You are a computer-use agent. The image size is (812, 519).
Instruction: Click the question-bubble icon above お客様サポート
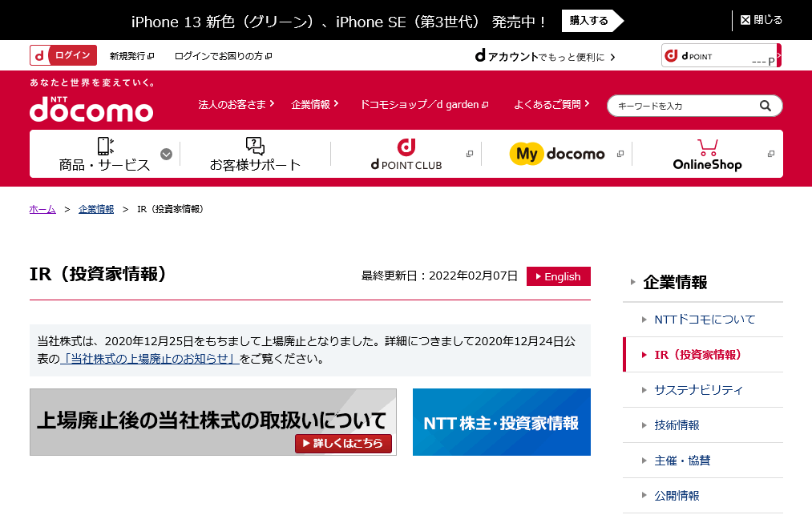255,146
